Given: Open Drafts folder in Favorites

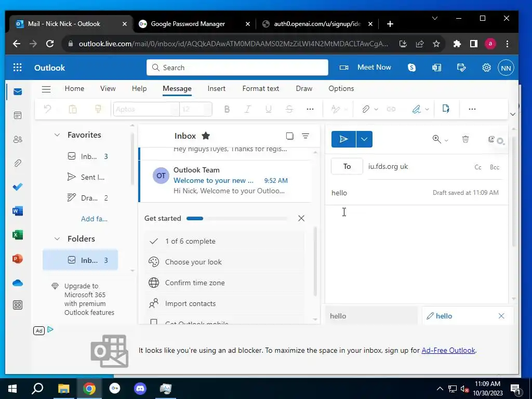Looking at the screenshot, I should [87, 198].
